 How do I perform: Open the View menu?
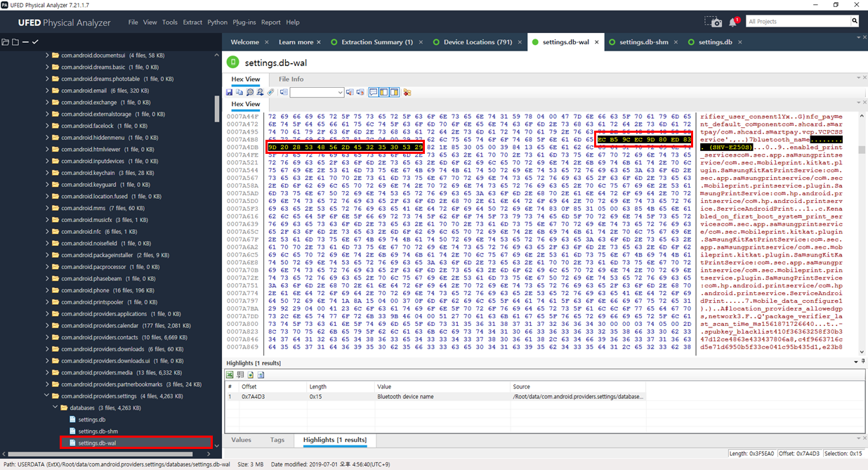(x=150, y=22)
